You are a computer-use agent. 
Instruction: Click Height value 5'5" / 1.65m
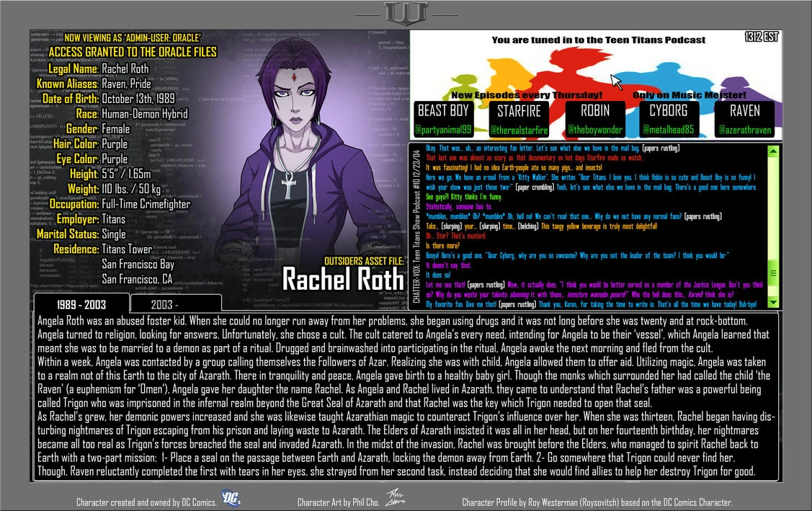[126, 174]
